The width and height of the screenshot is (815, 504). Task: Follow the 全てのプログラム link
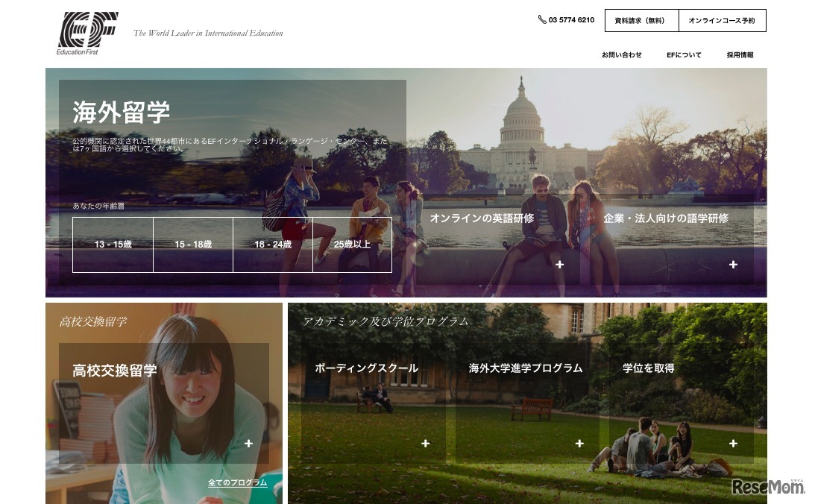[x=237, y=483]
